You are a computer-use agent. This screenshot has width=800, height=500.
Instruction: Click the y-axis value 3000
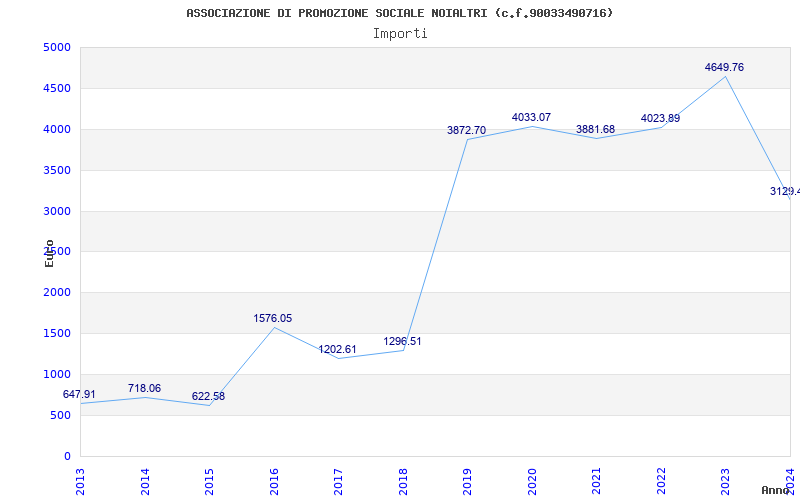(x=57, y=211)
